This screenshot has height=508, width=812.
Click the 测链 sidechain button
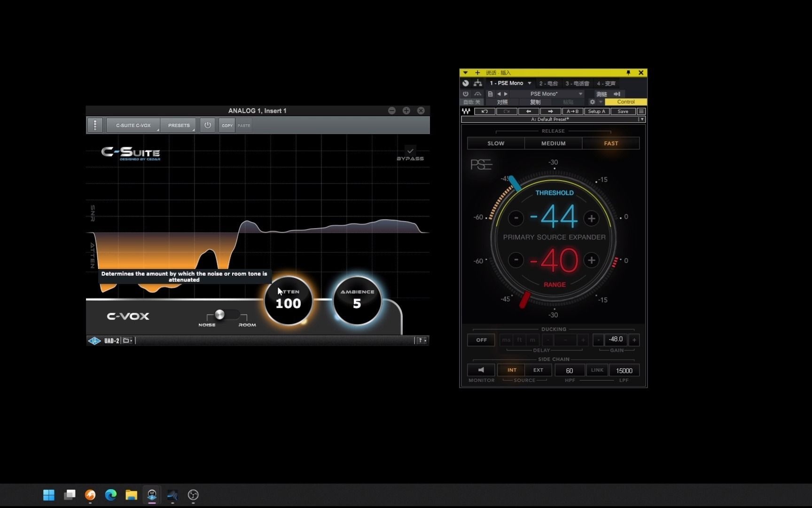pos(601,94)
